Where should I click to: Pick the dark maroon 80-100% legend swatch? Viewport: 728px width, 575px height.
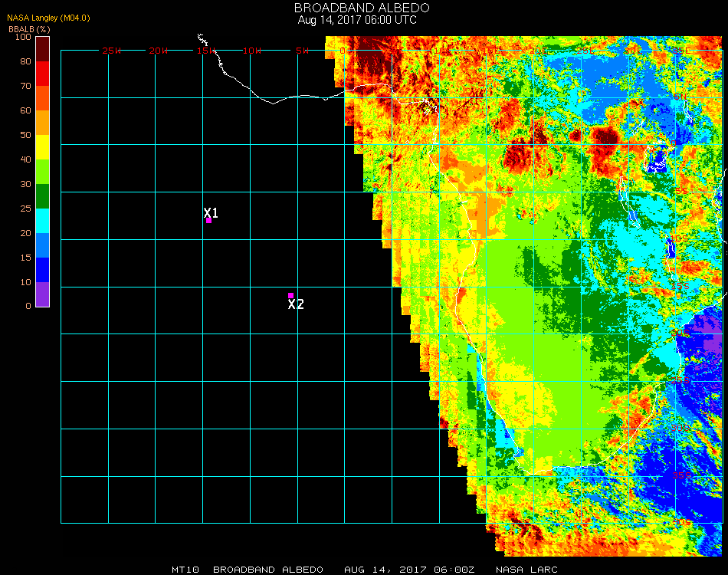pyautogui.click(x=43, y=48)
